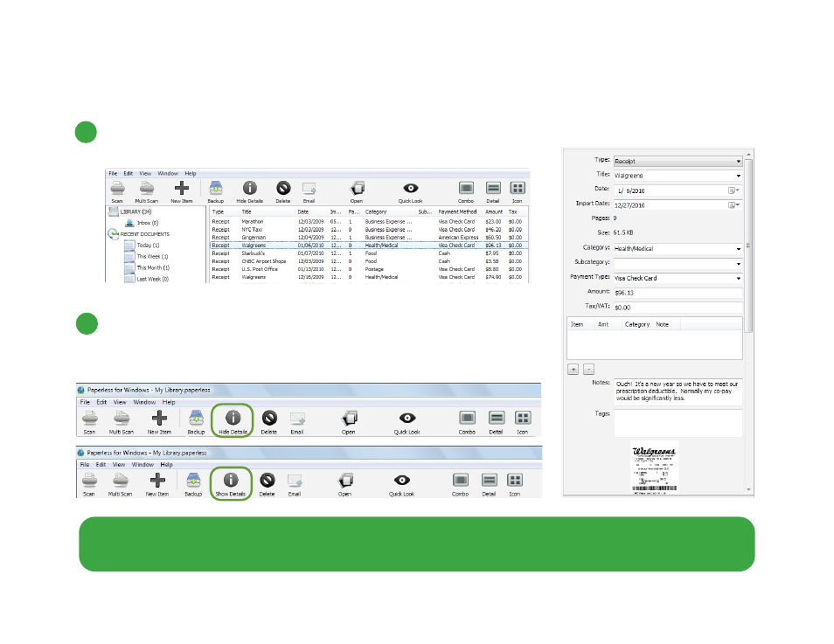Click Scan icon in toolbar above the receipt list

coord(117,189)
